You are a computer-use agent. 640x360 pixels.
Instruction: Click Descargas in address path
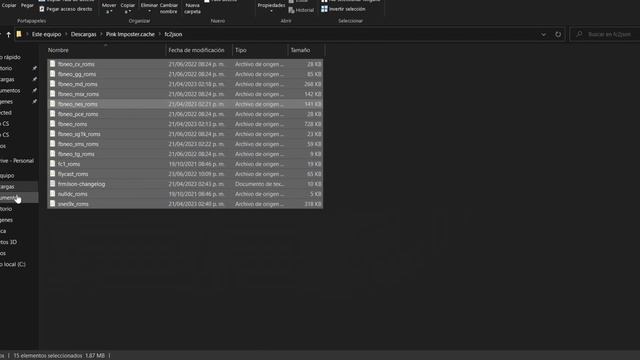(x=84, y=34)
